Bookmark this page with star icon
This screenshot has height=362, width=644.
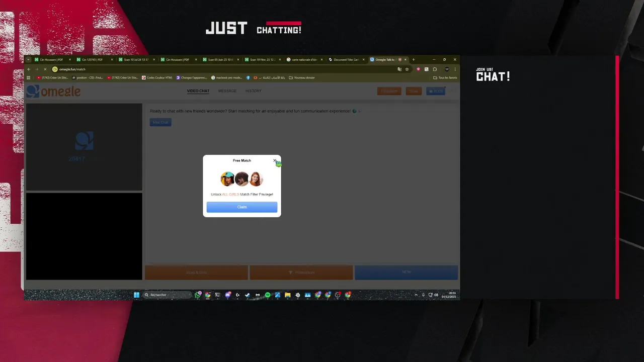point(407,69)
